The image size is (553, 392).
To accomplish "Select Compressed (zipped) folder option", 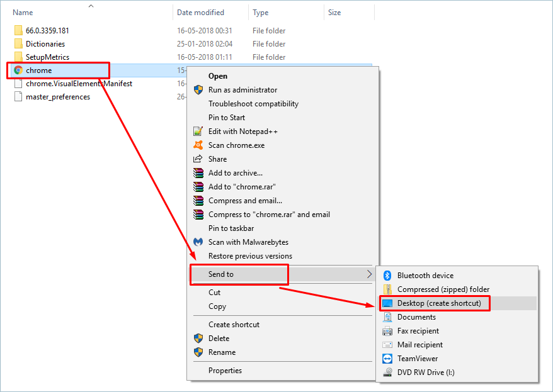I will [x=443, y=289].
